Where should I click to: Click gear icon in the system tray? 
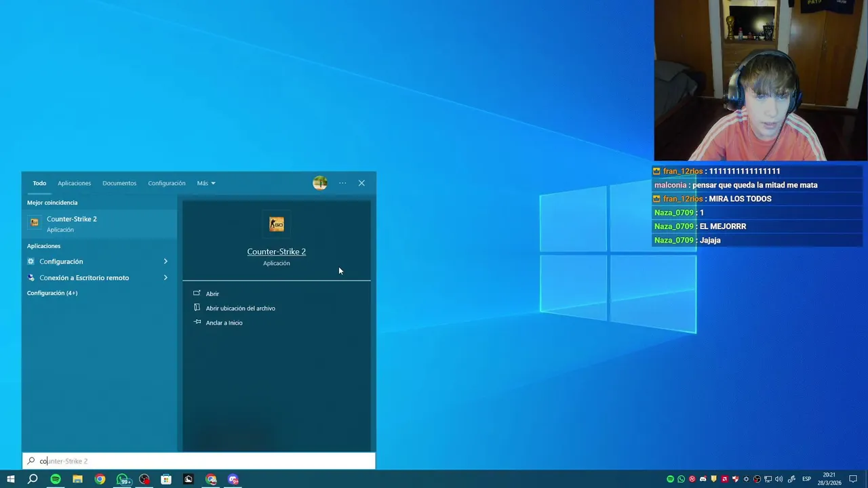[746, 479]
